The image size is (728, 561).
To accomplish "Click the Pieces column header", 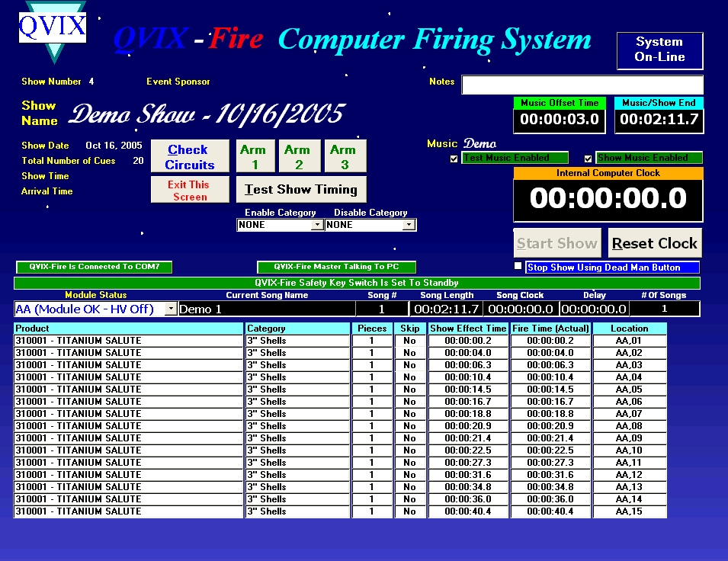I will [372, 329].
